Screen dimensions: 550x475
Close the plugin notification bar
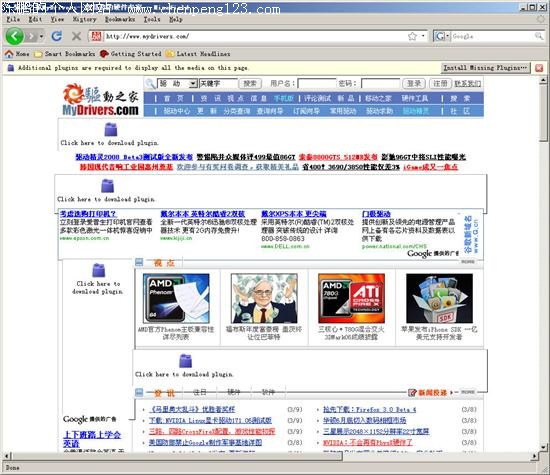tap(539, 68)
